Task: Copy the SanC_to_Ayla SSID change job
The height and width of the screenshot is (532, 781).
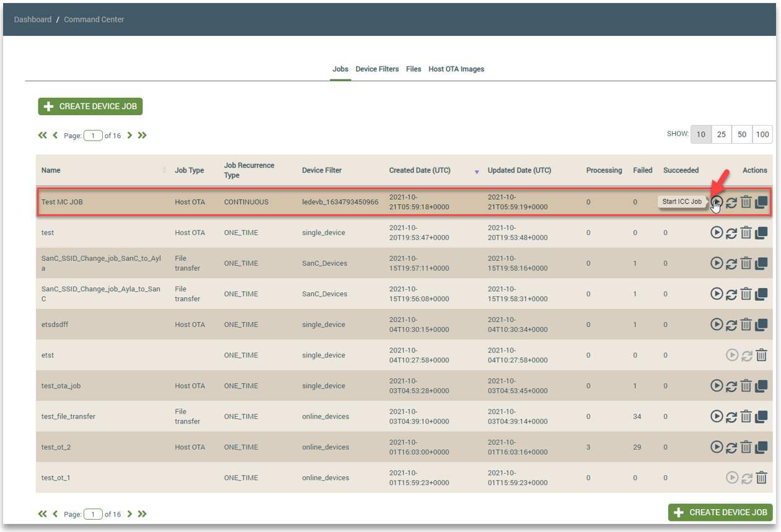Action: 761,263
